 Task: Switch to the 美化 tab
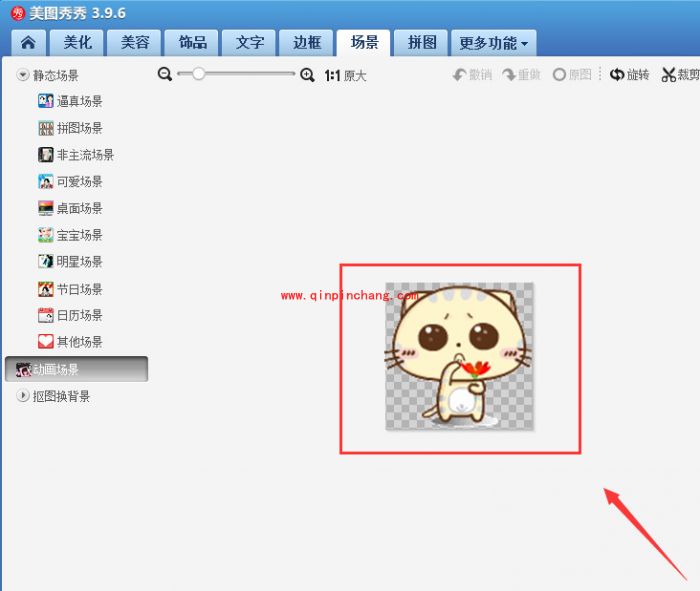pyautogui.click(x=78, y=43)
